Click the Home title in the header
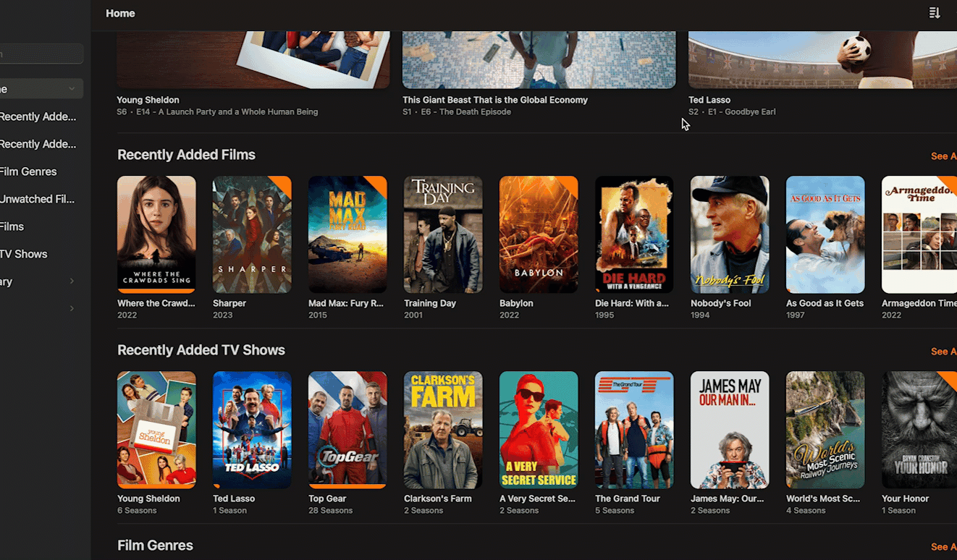Viewport: 957px width, 560px height. pyautogui.click(x=120, y=13)
